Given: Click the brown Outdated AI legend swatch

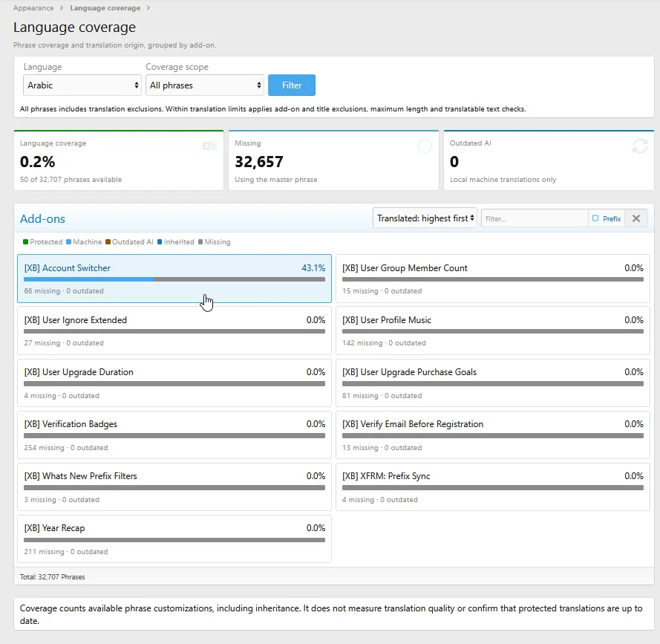Looking at the screenshot, I should coord(108,241).
